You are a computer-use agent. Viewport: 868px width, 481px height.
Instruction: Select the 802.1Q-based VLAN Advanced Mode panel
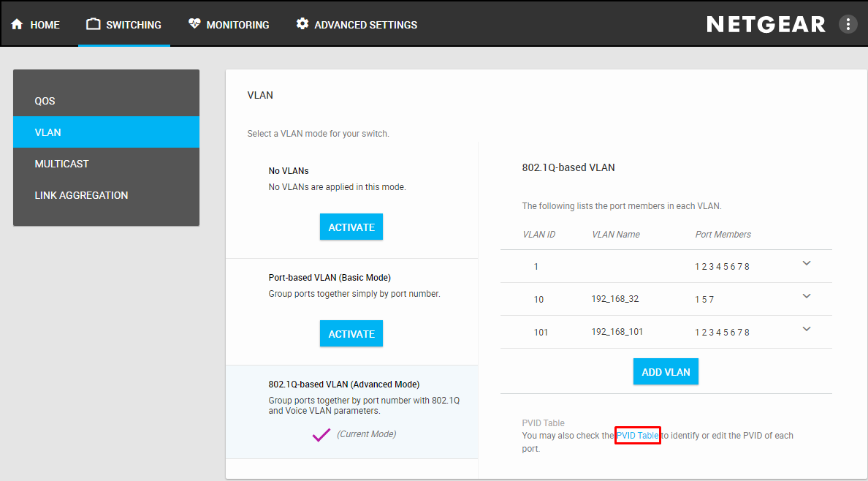click(351, 398)
